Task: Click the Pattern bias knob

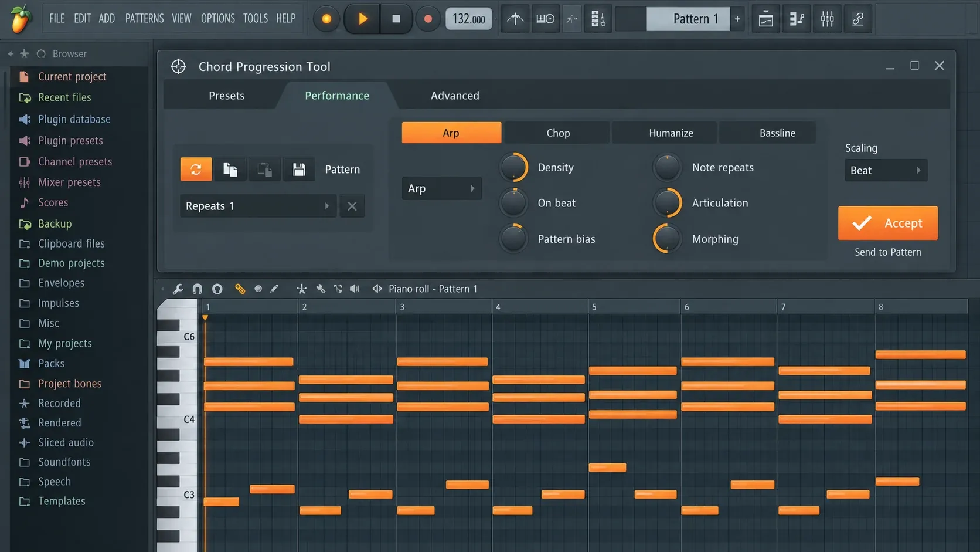Action: pos(513,239)
